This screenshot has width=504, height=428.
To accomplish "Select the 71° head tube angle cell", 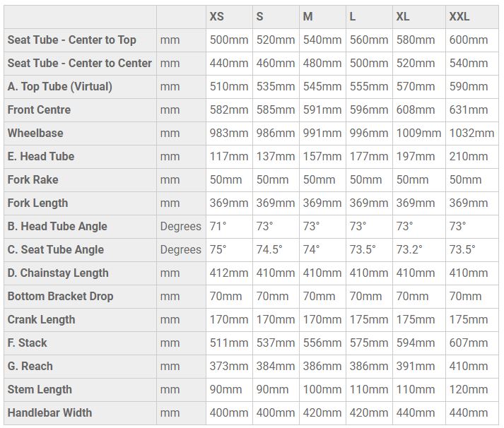I will [x=218, y=226].
